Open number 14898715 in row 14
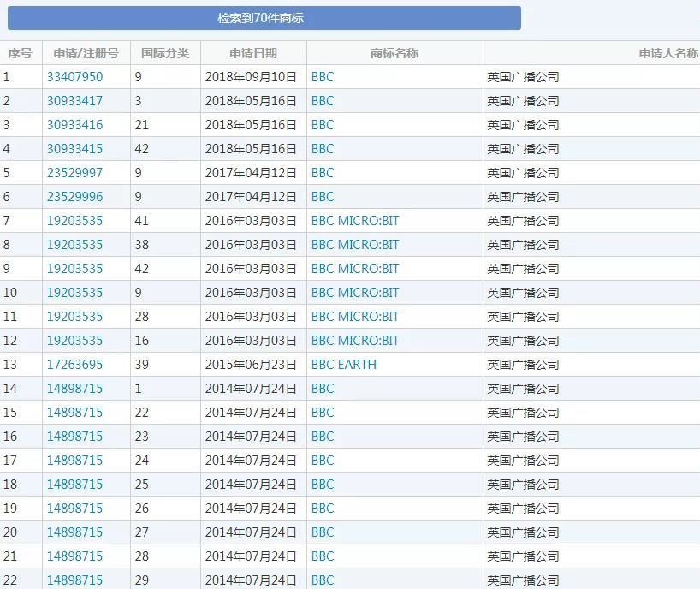 click(x=74, y=389)
